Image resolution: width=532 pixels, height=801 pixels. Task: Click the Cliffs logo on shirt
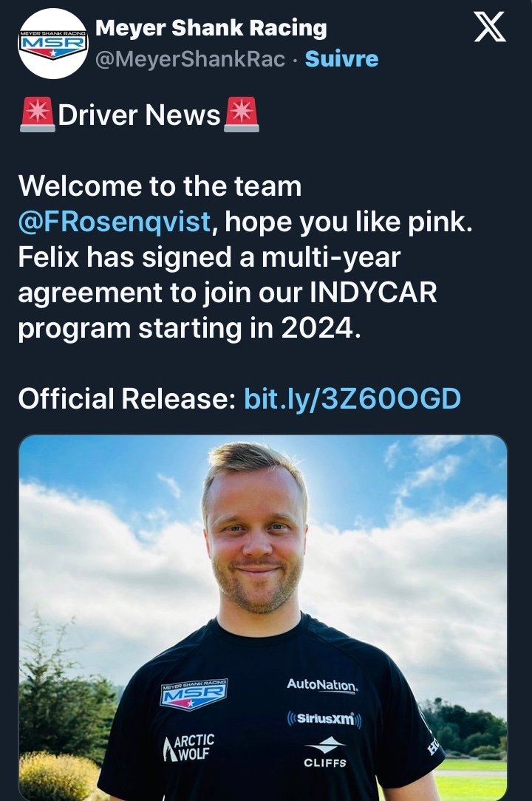point(324,753)
